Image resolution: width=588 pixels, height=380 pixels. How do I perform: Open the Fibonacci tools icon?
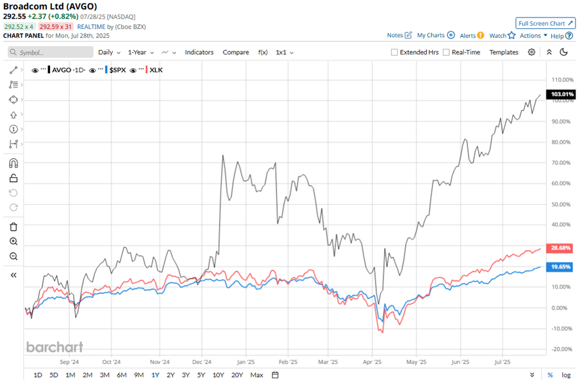pyautogui.click(x=14, y=85)
